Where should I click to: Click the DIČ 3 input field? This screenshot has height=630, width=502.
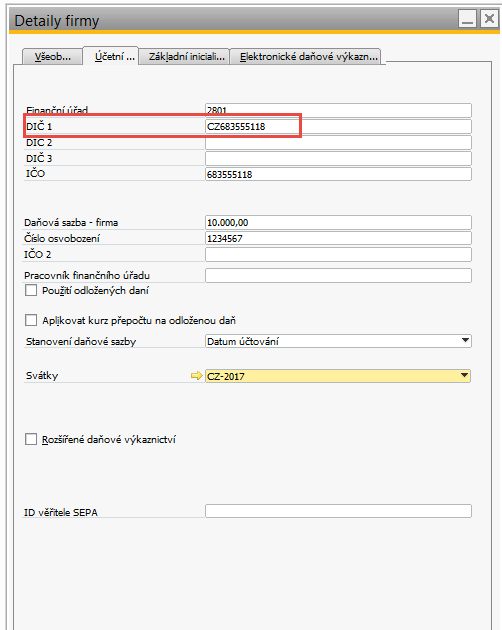[x=338, y=158]
